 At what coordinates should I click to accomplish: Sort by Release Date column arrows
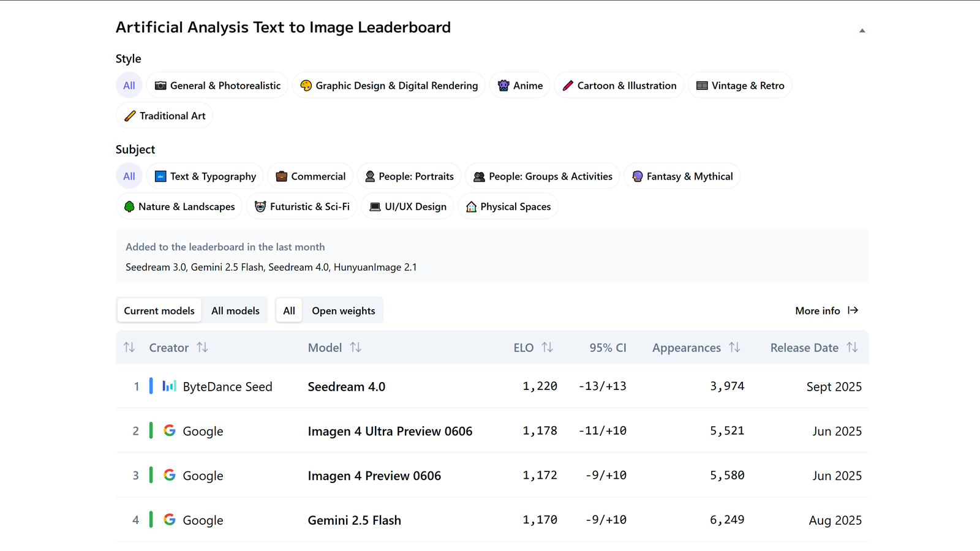click(x=852, y=348)
